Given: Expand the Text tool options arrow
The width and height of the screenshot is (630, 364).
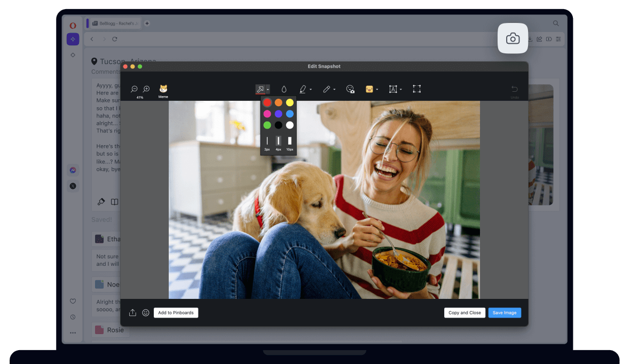Looking at the screenshot, I should 400,90.
